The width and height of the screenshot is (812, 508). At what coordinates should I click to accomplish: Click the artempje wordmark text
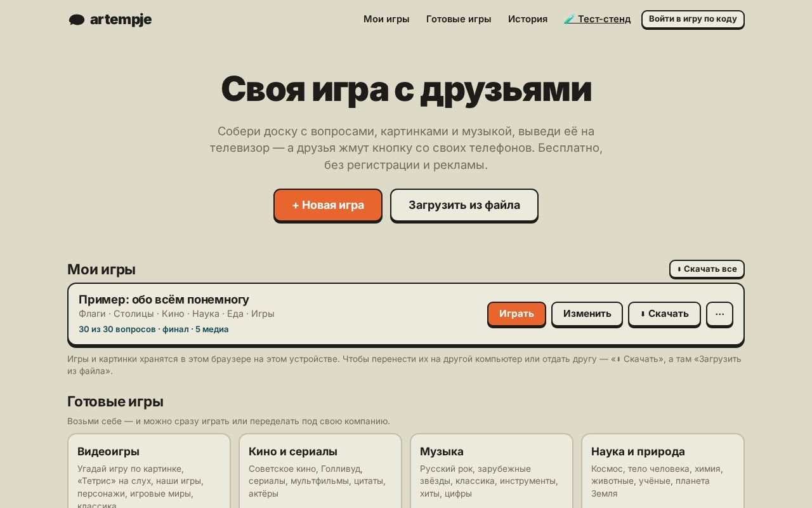[121, 20]
